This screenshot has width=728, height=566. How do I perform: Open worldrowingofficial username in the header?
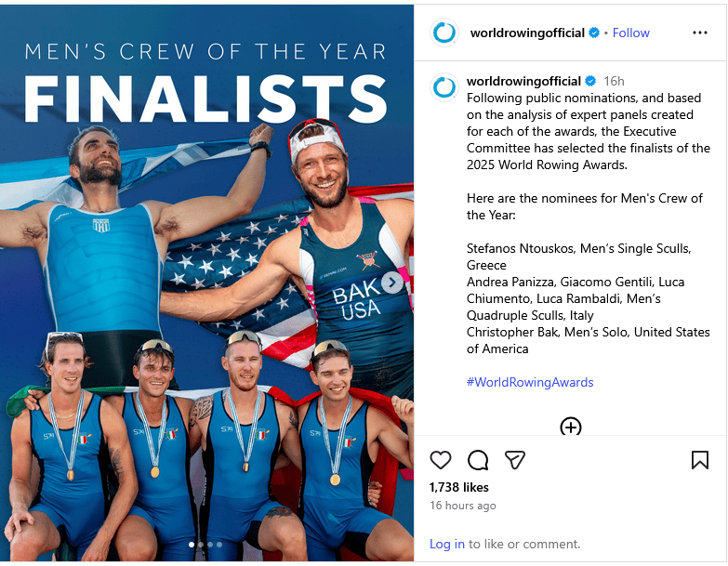click(x=527, y=33)
